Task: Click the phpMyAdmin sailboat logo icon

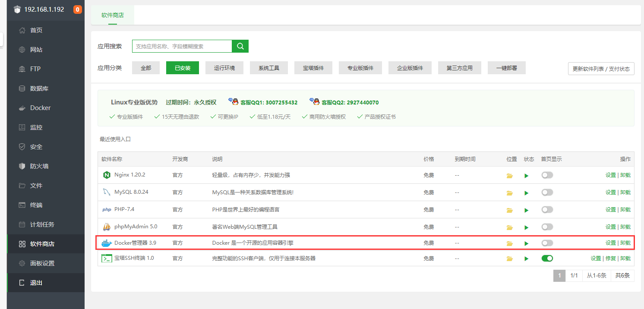Action: coord(106,227)
